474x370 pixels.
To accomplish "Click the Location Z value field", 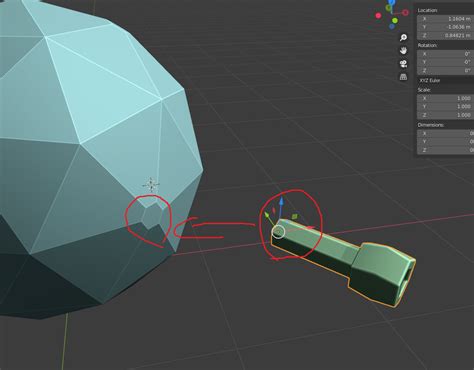I will [445, 35].
